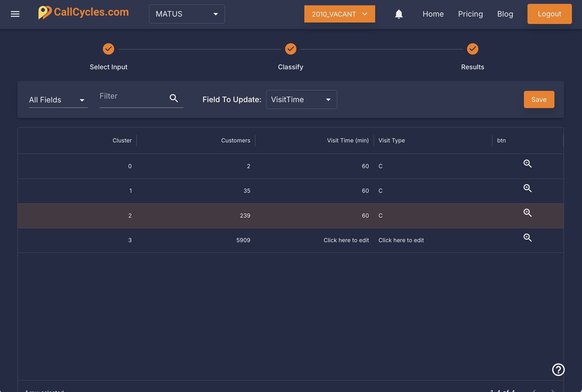
Task: Click the Classify step label
Action: tap(291, 67)
